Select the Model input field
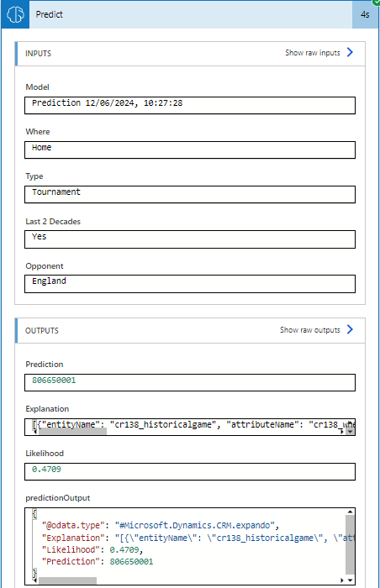Image resolution: width=380 pixels, height=588 pixels. (190, 105)
